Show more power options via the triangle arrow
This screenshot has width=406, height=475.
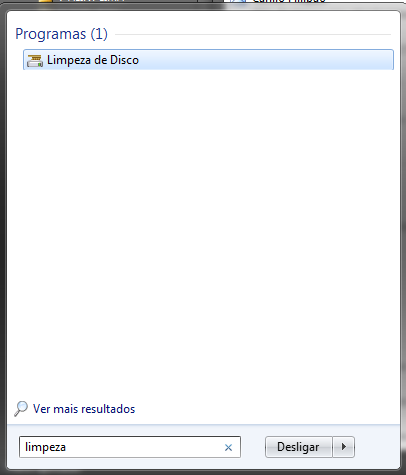[344, 447]
